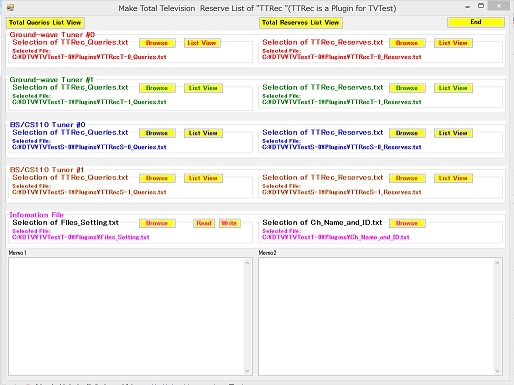
Task: Click inside the Memo1 text area
Action: coord(127,316)
